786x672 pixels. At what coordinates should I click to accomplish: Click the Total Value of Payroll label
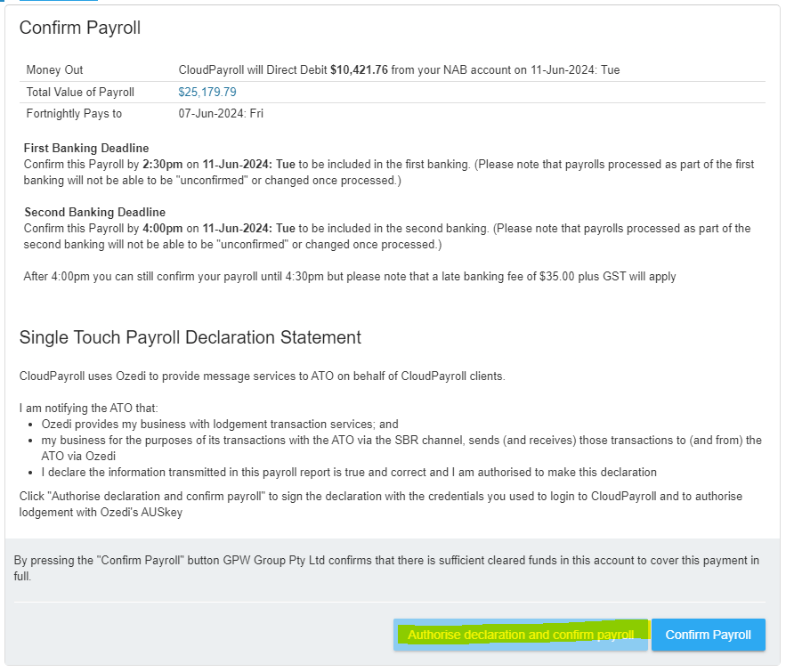80,93
